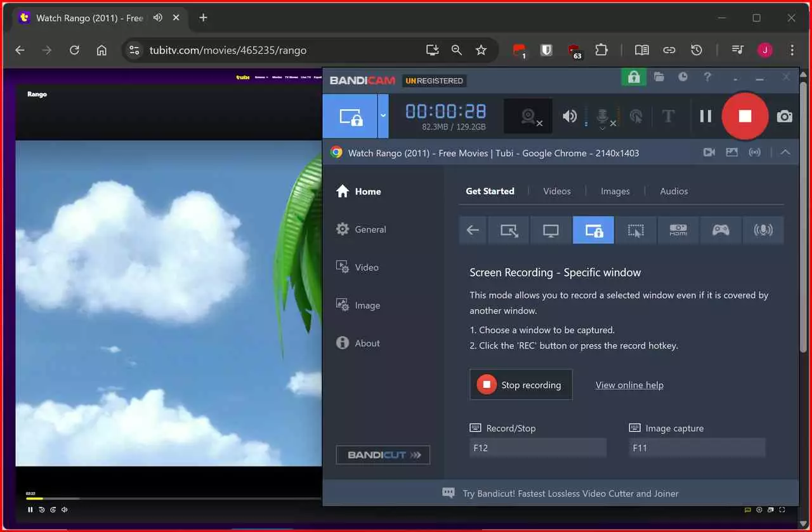Image resolution: width=812 pixels, height=532 pixels.
Task: Open the About section in sidebar
Action: (x=358, y=343)
